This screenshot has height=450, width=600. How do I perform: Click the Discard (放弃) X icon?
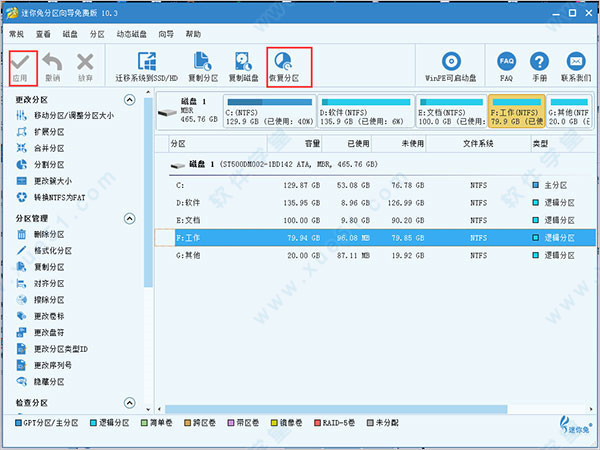tap(85, 62)
